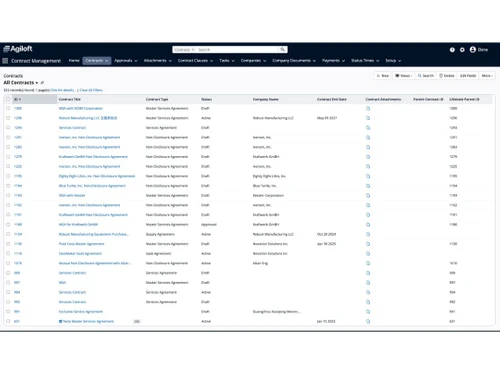The height and width of the screenshot is (375, 500).
Task: Check the box for Exclusive Service Agreement
Action: (x=8, y=311)
